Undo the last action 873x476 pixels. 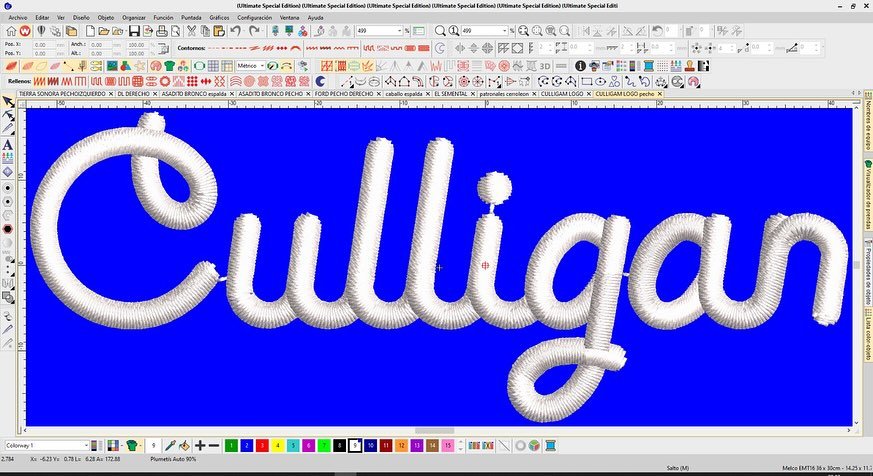[x=236, y=31]
